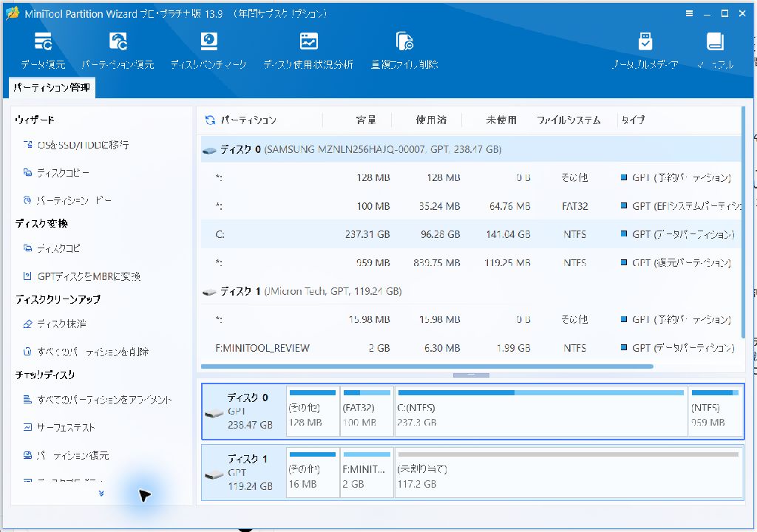Open パーティション復元 in top toolbar
Viewport: 757px width, 532px height.
pyautogui.click(x=118, y=51)
